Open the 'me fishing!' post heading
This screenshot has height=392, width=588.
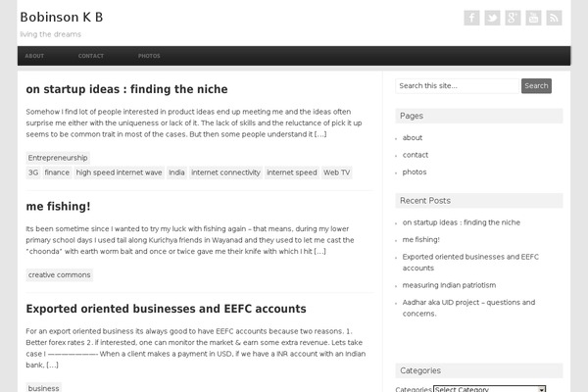point(58,207)
